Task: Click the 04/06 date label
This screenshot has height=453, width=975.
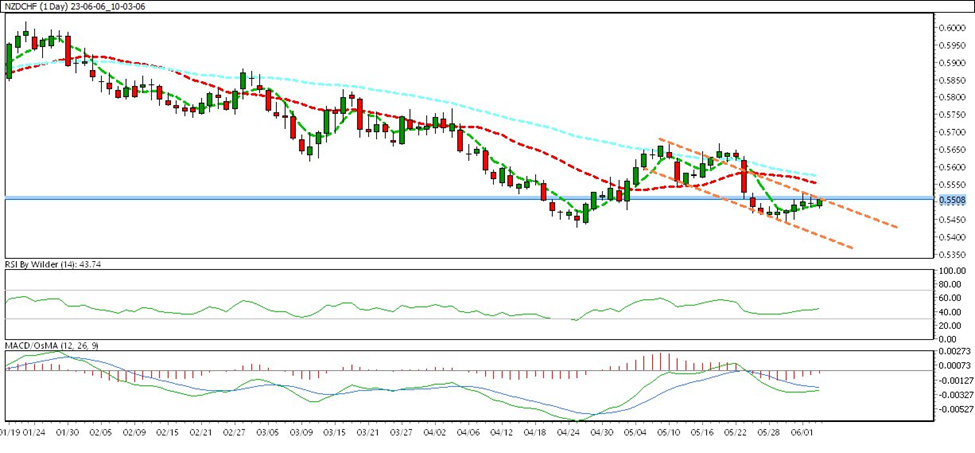Action: [x=468, y=430]
